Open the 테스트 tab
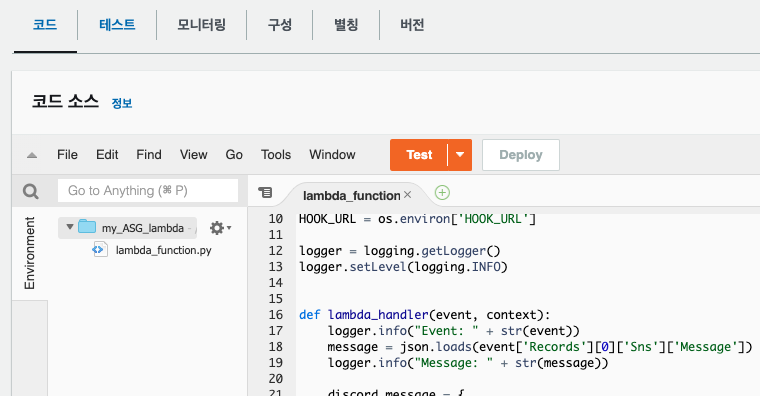 pos(117,25)
